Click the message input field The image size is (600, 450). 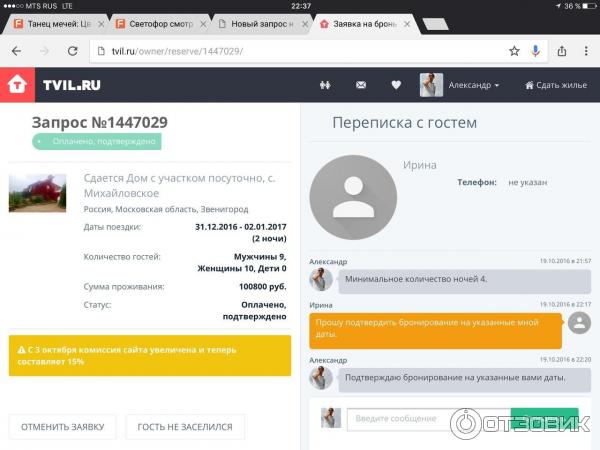click(x=425, y=418)
